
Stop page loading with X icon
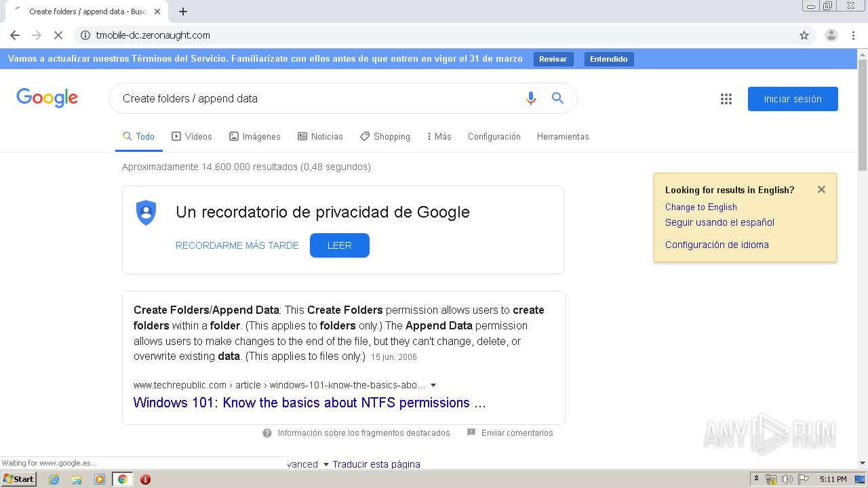(x=58, y=35)
